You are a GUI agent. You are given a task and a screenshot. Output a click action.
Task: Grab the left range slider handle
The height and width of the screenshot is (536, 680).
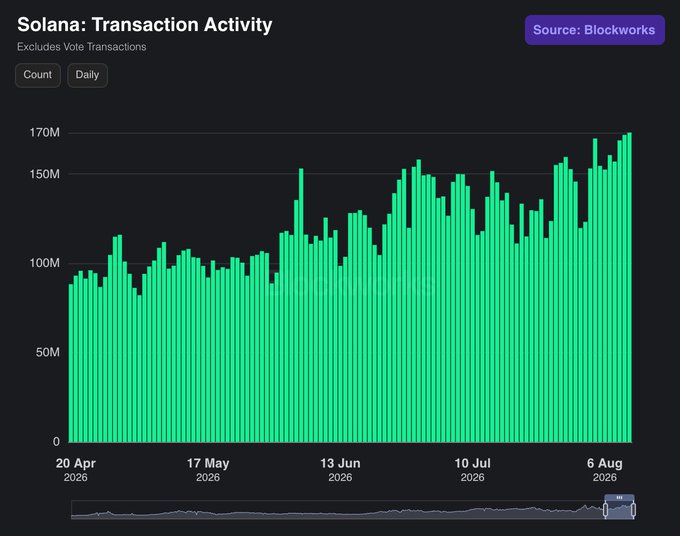click(605, 510)
